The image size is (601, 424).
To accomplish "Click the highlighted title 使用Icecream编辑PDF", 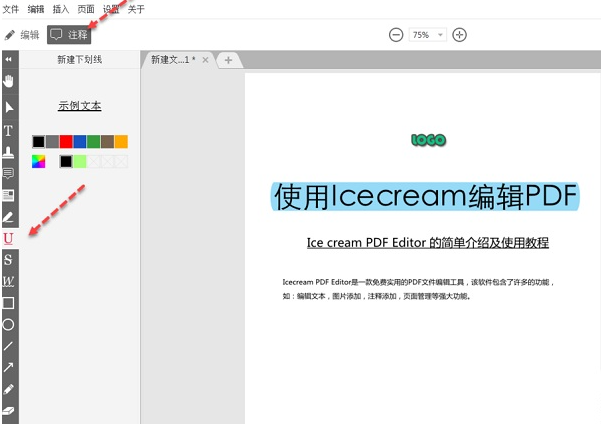I will pyautogui.click(x=425, y=196).
